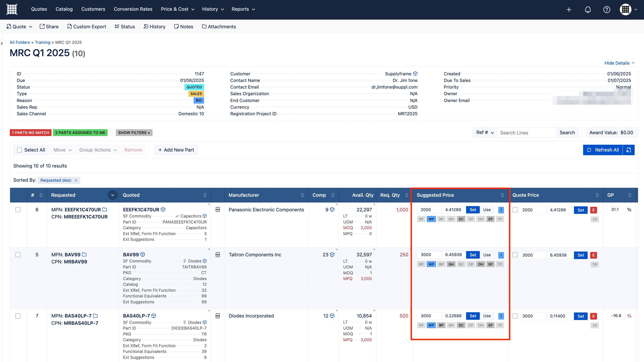
Task: Click red E badge in EEEFK1C470UR row
Action: click(594, 210)
